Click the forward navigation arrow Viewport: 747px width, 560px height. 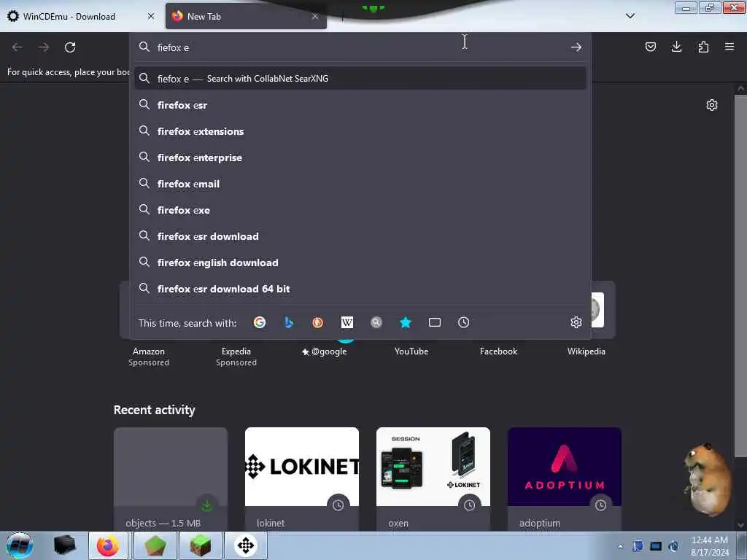click(x=44, y=47)
